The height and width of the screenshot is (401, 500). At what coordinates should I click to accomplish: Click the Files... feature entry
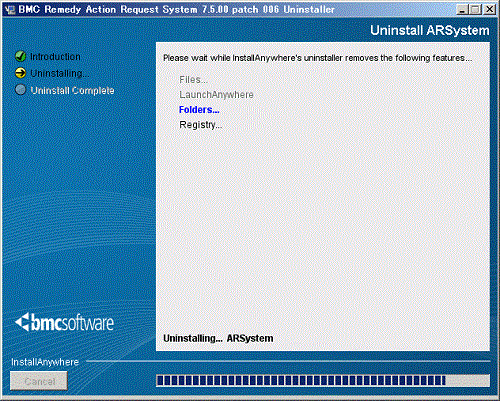point(193,80)
